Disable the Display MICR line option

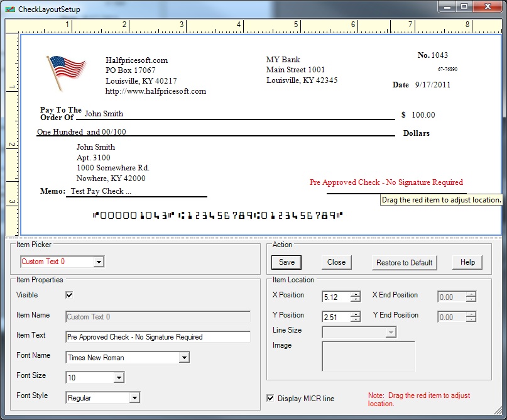pos(270,398)
